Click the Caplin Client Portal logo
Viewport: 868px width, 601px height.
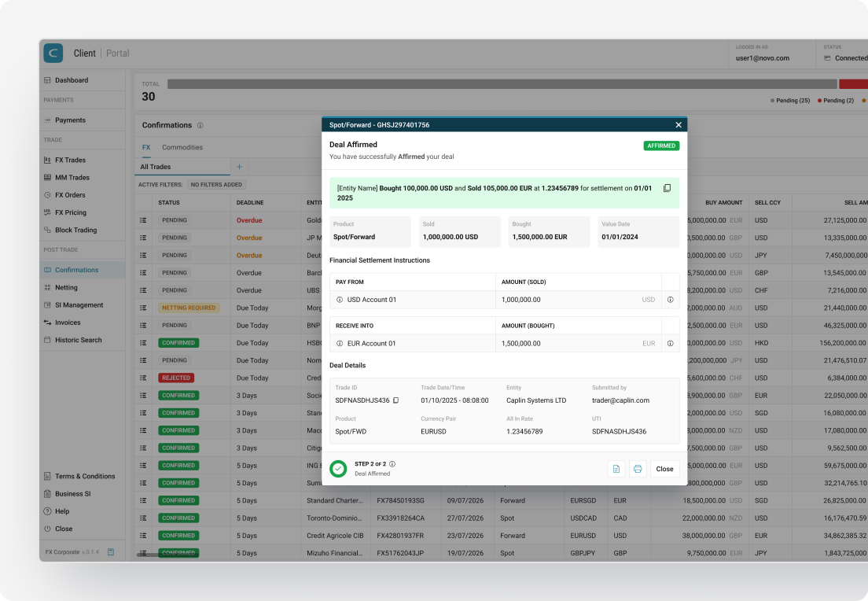53,53
